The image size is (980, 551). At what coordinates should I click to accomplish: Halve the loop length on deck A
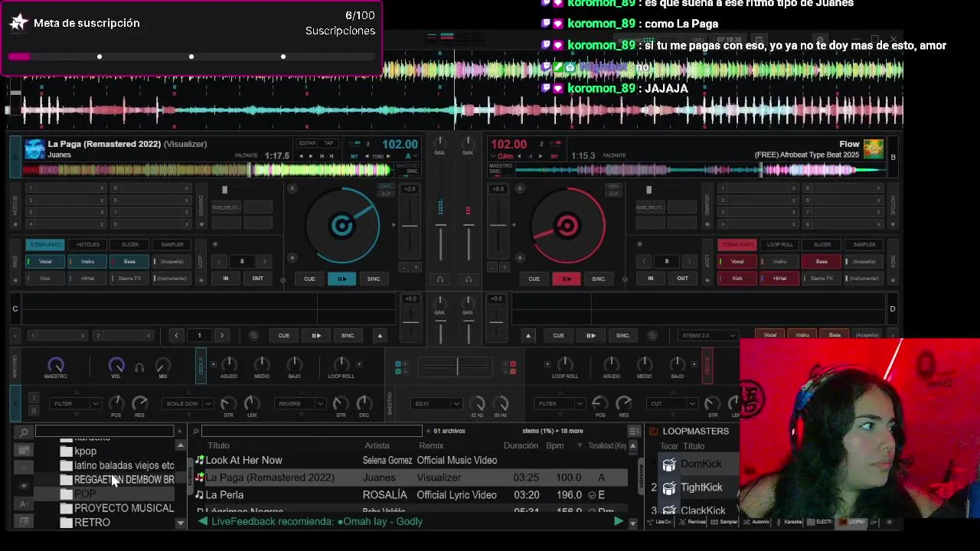click(220, 262)
